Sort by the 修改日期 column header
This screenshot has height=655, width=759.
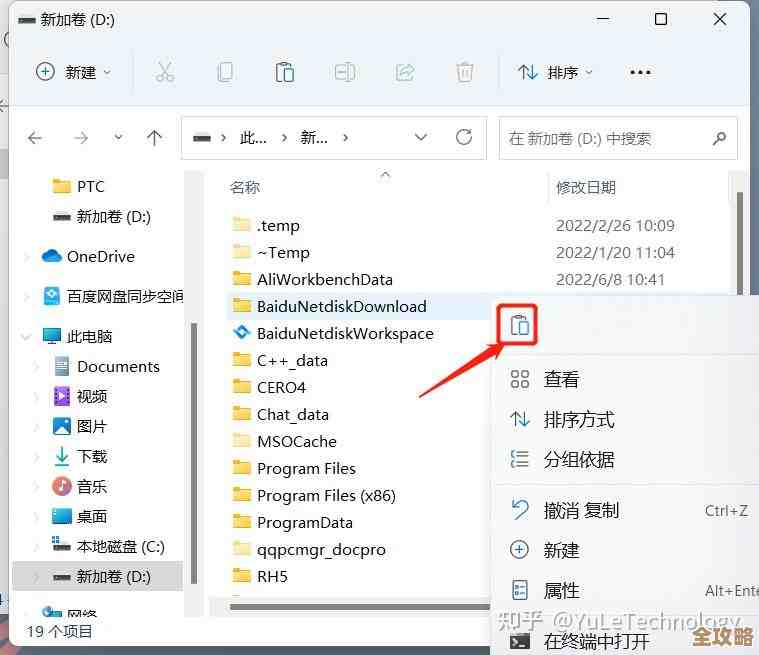click(x=586, y=187)
